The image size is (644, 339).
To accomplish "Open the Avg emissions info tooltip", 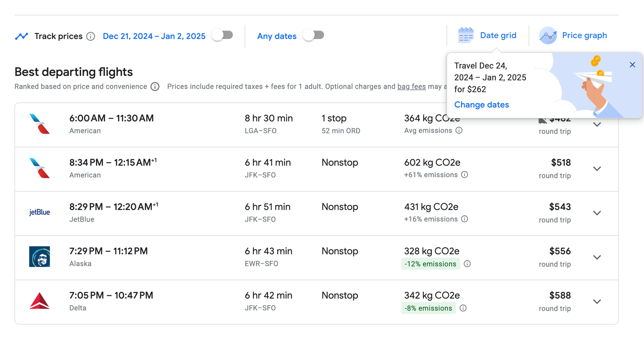I will click(459, 131).
